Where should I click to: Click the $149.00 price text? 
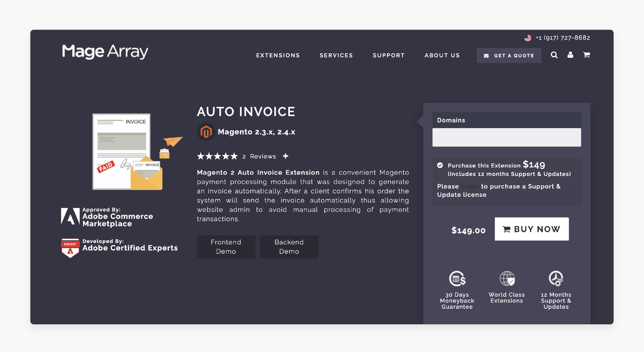click(468, 230)
